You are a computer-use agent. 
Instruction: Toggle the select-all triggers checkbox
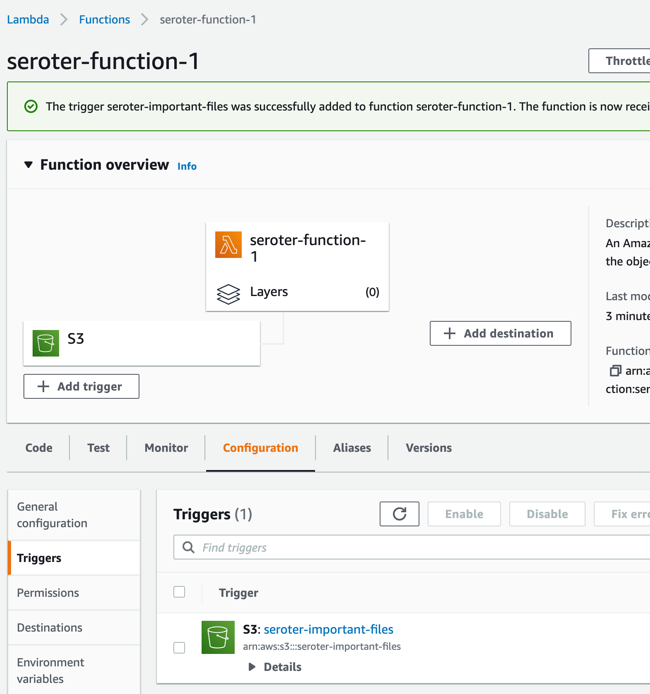pos(180,592)
